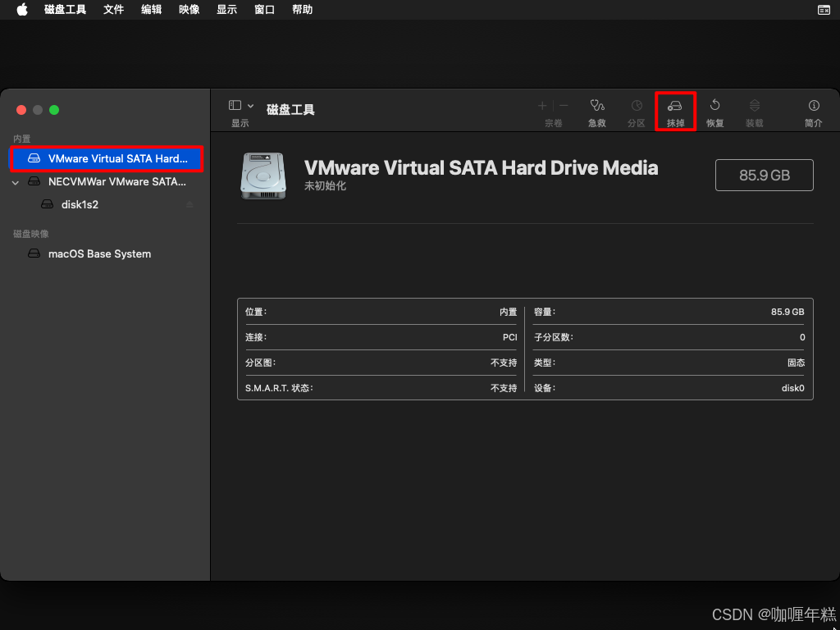Open the 映像 menu
The image size is (840, 630).
point(189,10)
